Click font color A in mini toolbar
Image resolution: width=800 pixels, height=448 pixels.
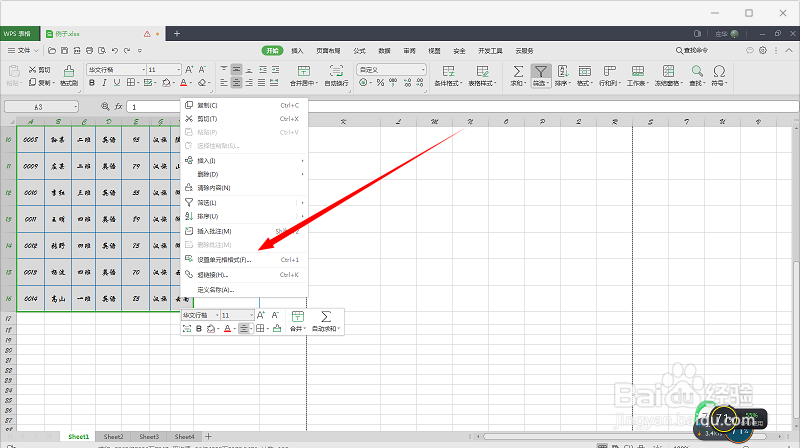point(228,329)
